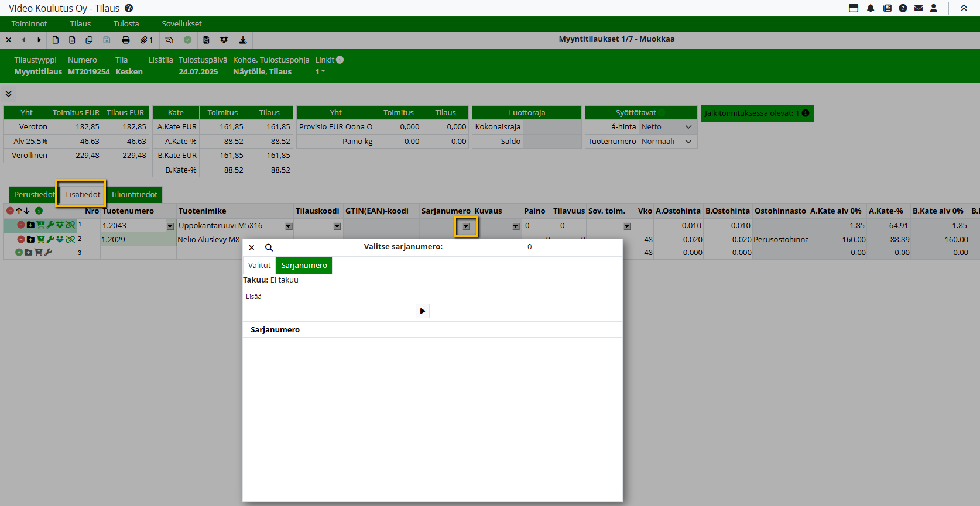Expand the collapsed section with double chevron
980x506 pixels.
(x=8, y=94)
